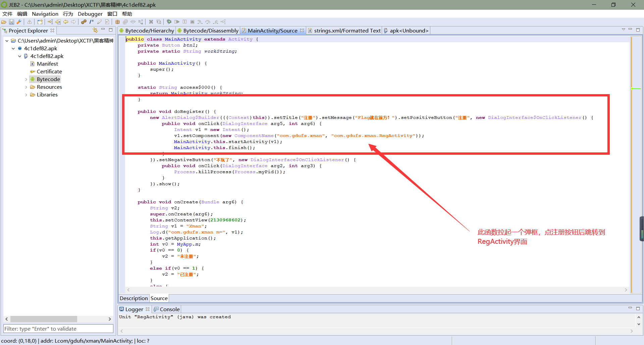
Task: Click the share project icon with arrow
Action: pos(40,22)
